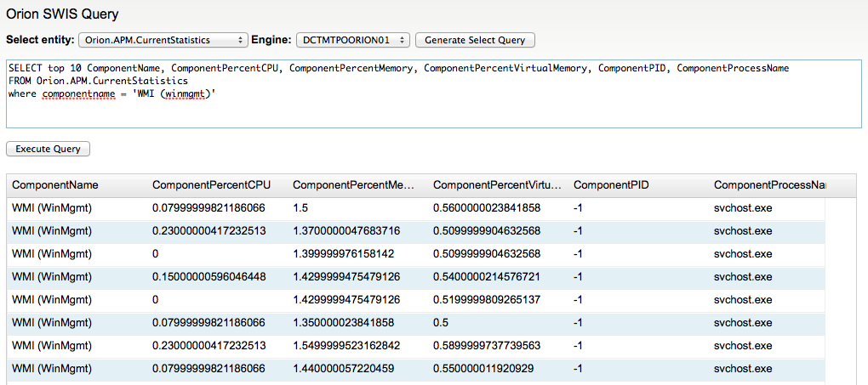Click svchost.exe in row with memory 1.3700000047683716

[743, 230]
